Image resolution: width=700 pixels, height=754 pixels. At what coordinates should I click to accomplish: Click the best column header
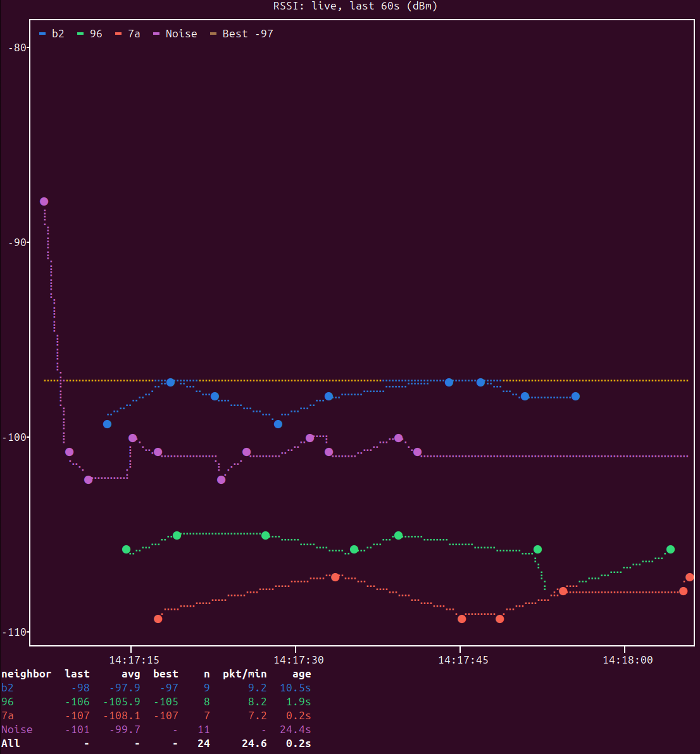coord(165,674)
